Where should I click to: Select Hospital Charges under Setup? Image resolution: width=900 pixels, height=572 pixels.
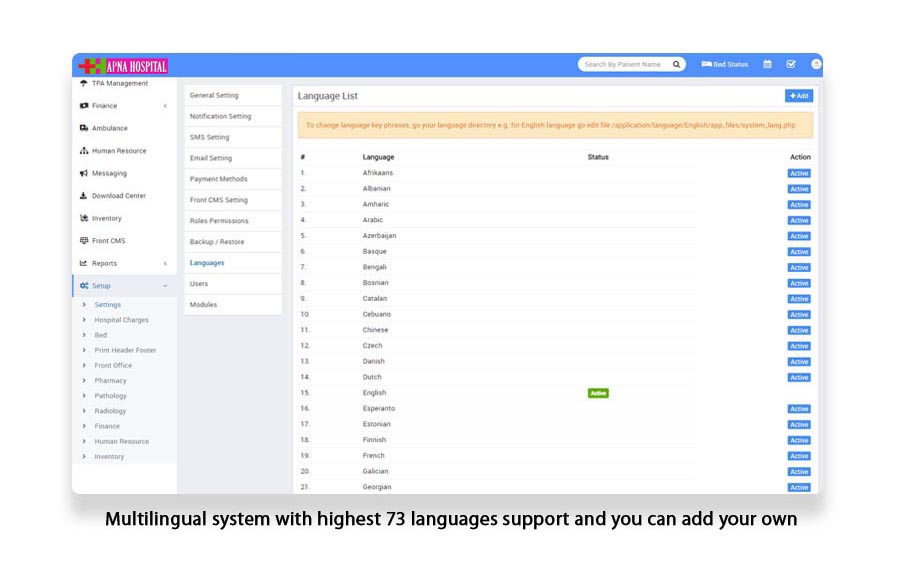(121, 320)
